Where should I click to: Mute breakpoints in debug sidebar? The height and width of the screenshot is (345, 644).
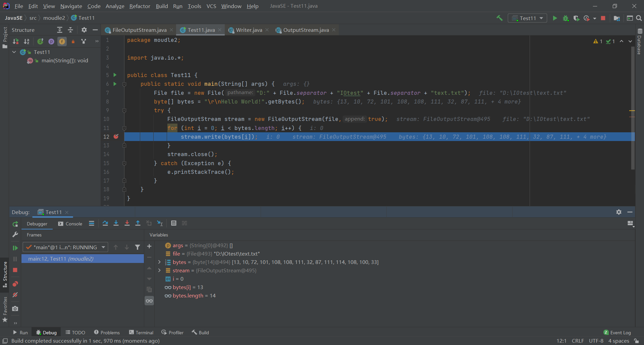[x=15, y=295]
